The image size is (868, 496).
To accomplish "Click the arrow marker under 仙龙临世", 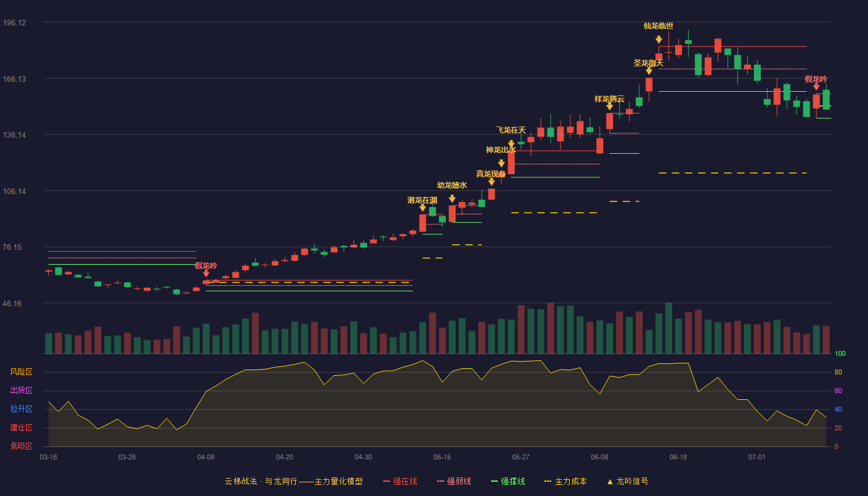I will tap(658, 40).
